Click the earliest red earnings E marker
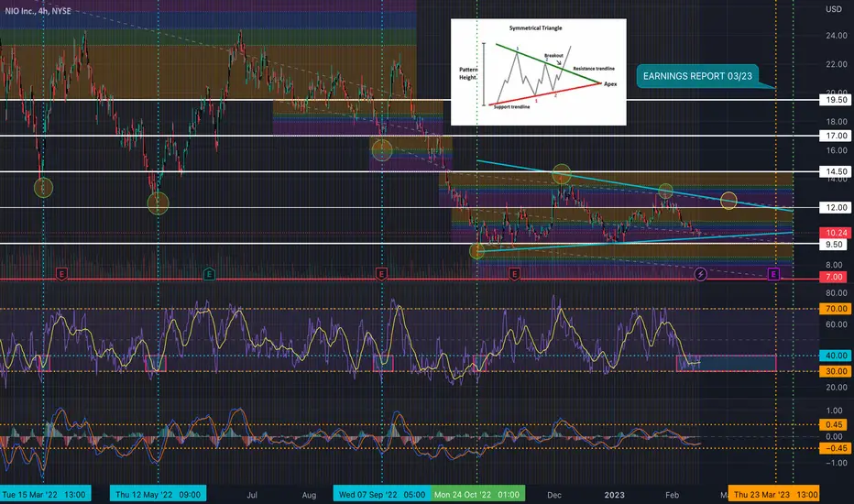 61,273
